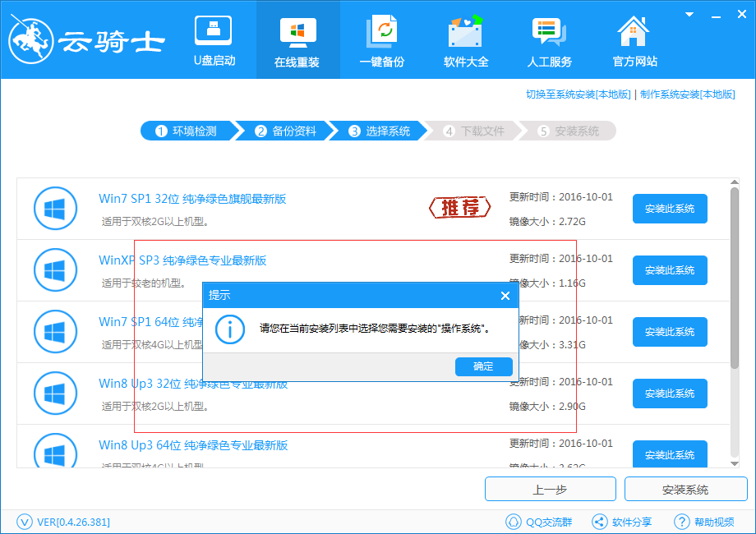The width and height of the screenshot is (756, 534).
Task: Select step 1 环境检测
Action: point(187,130)
